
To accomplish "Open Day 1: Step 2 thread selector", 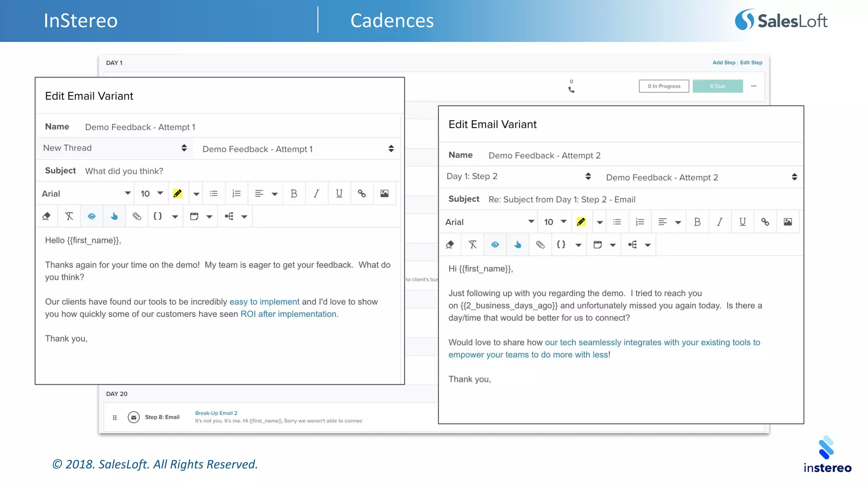I will point(519,176).
